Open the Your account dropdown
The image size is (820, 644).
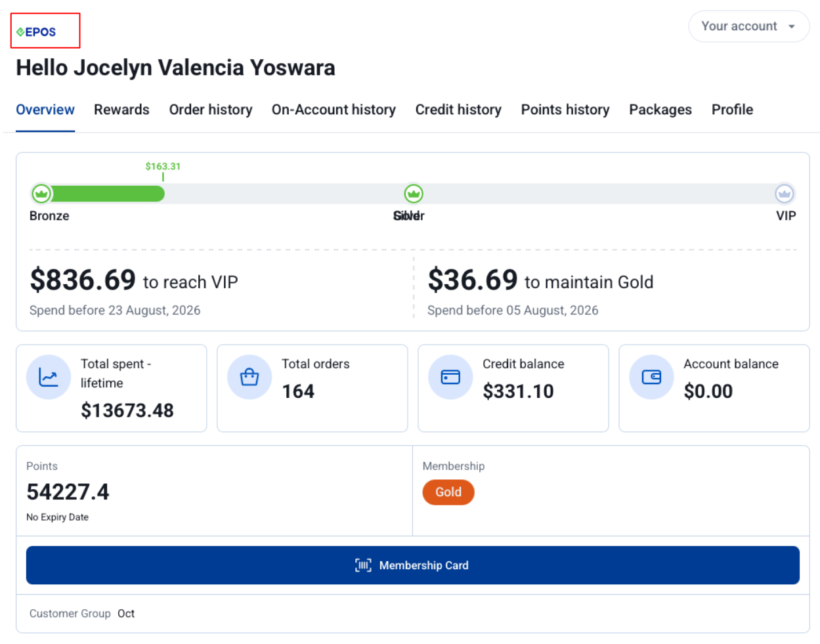749,26
